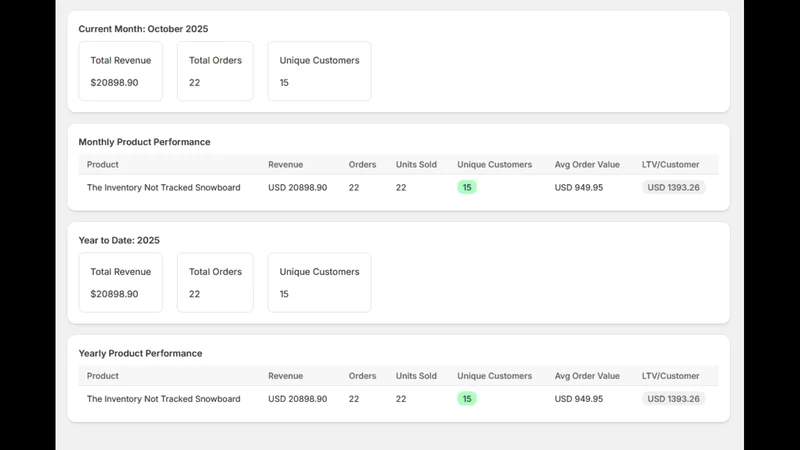
Task: Click Product column header in Yearly table
Action: (x=103, y=376)
